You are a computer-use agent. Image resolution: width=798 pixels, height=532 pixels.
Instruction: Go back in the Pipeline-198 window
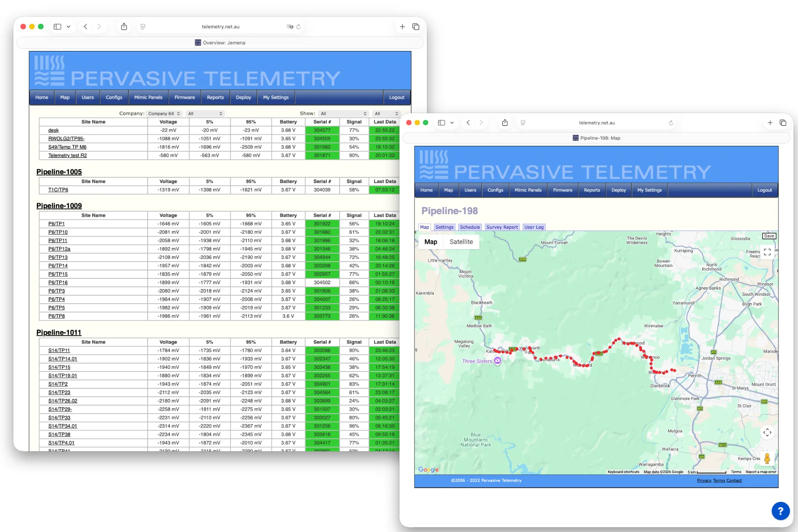[468, 123]
